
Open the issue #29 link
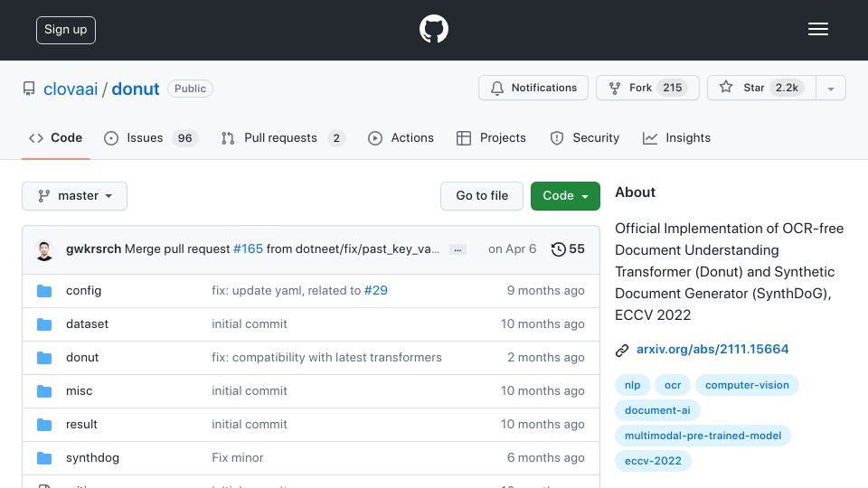(376, 290)
